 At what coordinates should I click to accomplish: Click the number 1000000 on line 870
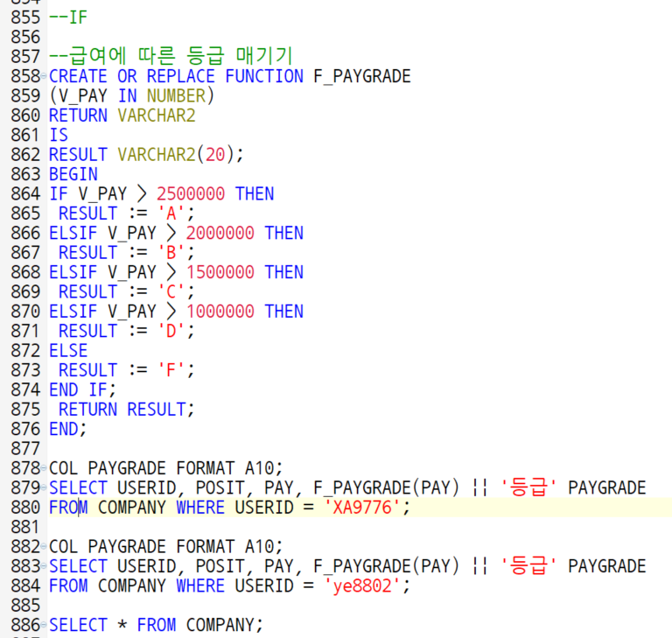(220, 312)
